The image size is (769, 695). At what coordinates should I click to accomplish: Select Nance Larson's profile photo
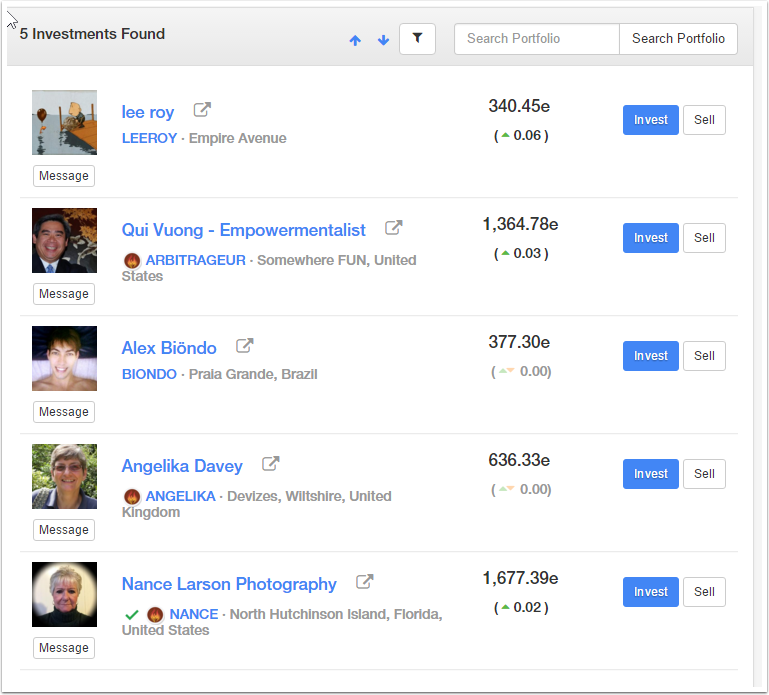[x=64, y=594]
